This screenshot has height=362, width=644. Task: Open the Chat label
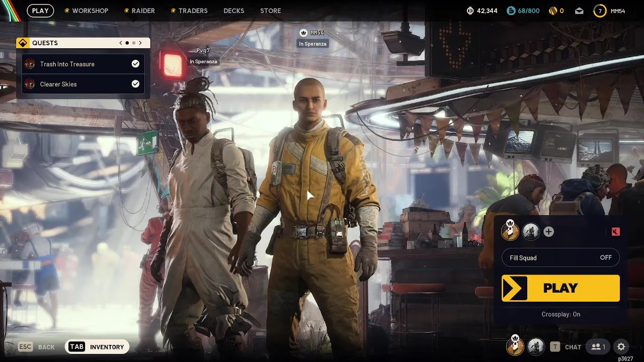click(573, 347)
